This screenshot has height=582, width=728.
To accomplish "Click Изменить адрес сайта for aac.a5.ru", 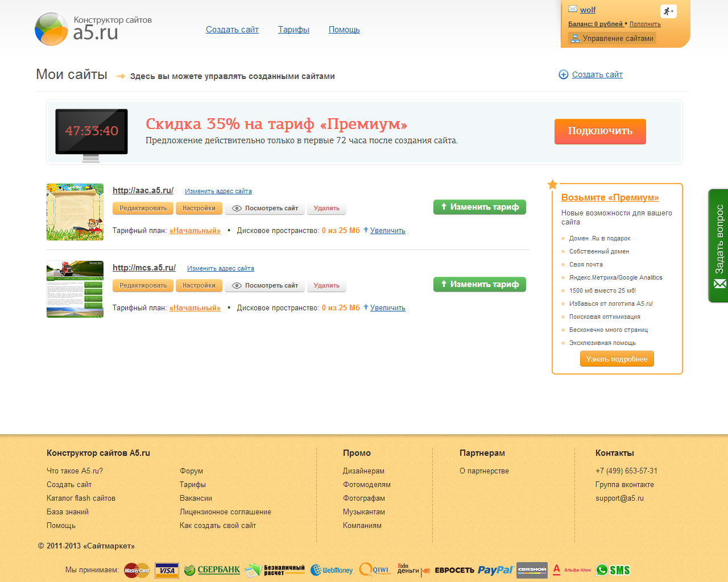I will coord(218,191).
